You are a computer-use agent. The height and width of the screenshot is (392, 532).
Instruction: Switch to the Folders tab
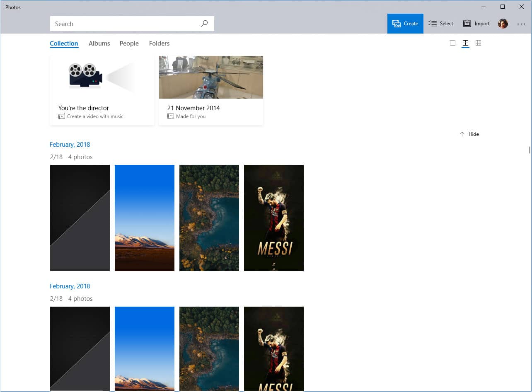pyautogui.click(x=159, y=44)
